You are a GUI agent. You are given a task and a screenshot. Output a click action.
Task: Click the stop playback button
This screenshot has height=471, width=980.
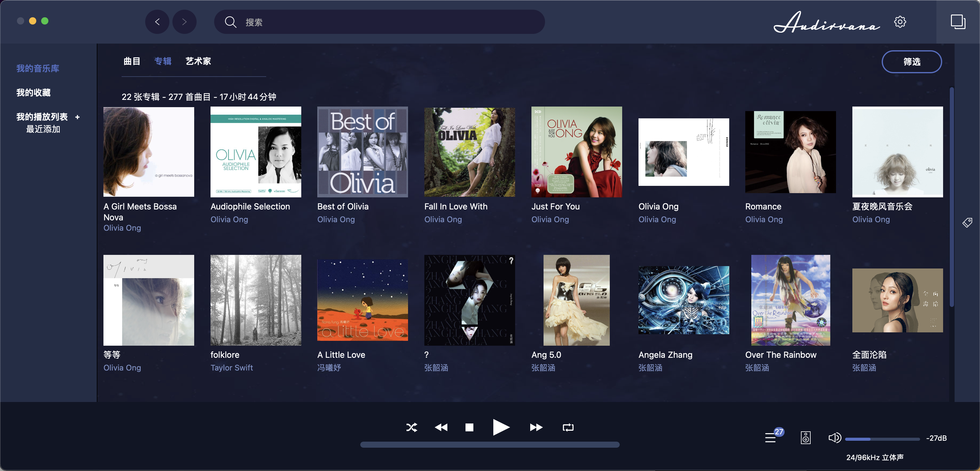[x=469, y=427]
